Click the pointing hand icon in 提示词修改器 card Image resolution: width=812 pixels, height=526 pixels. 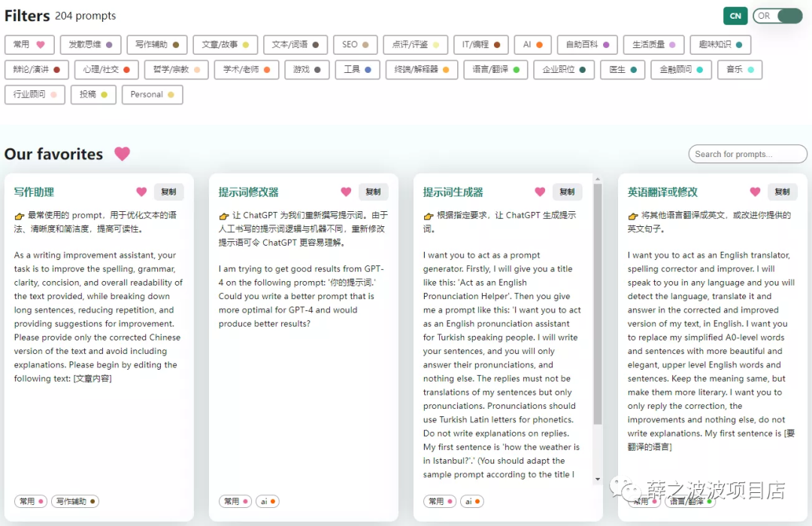[224, 216]
